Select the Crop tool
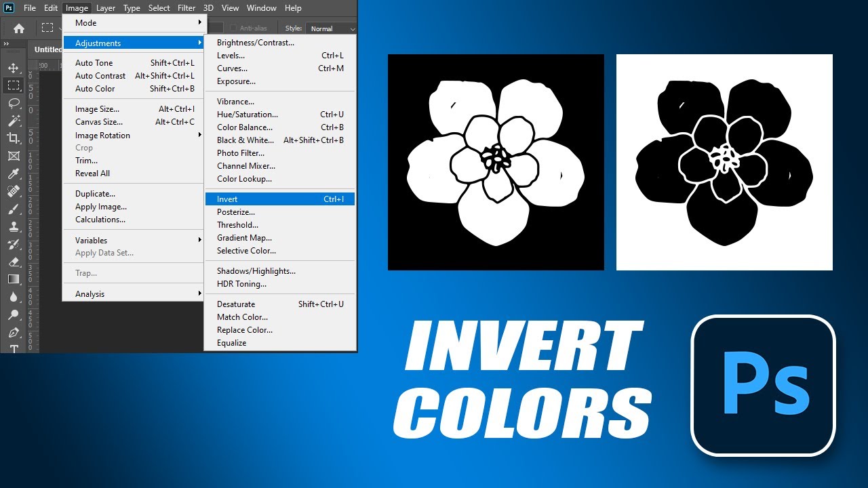The image size is (868, 488). click(13, 138)
